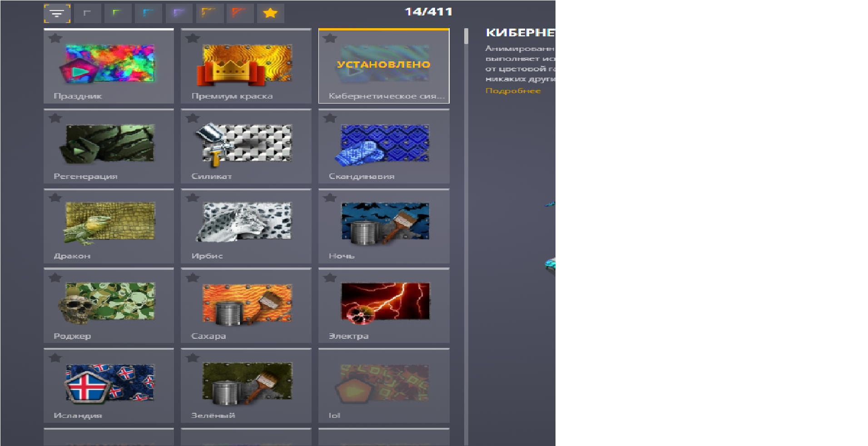Pick the Электра lightning thumbnail

(x=385, y=303)
